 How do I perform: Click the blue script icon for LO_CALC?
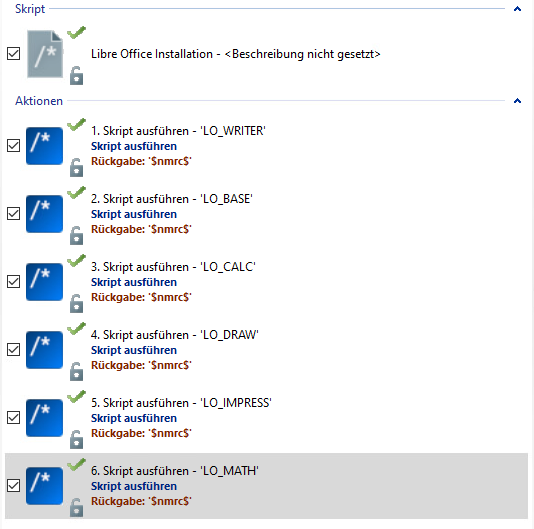click(45, 282)
